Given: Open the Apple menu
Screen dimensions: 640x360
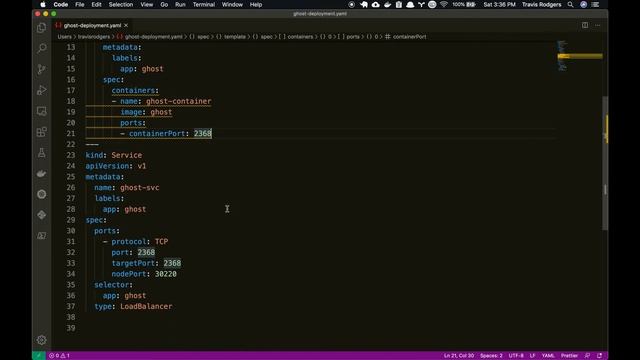Looking at the screenshot, I should click(x=43, y=4).
